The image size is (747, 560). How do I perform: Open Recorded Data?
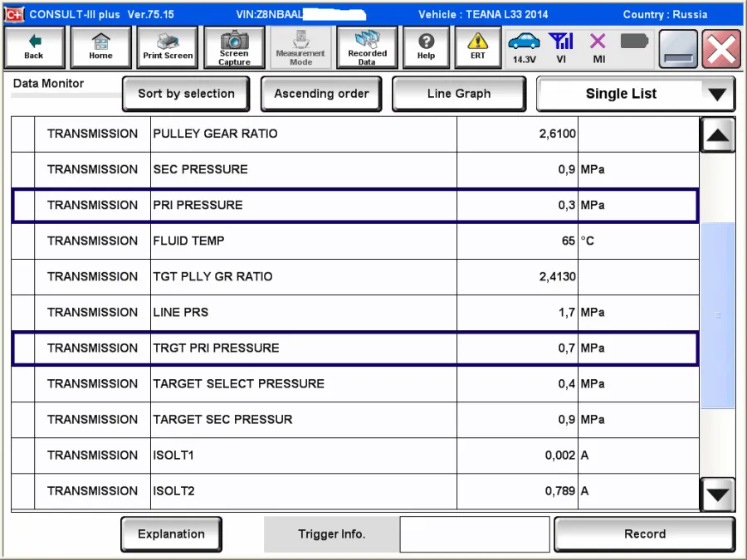tap(367, 47)
